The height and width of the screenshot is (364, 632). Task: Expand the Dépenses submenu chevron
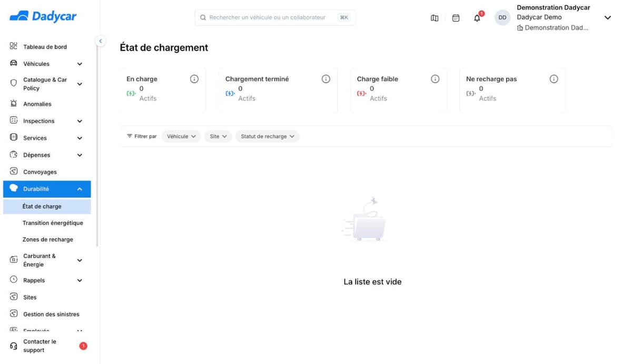click(x=80, y=155)
